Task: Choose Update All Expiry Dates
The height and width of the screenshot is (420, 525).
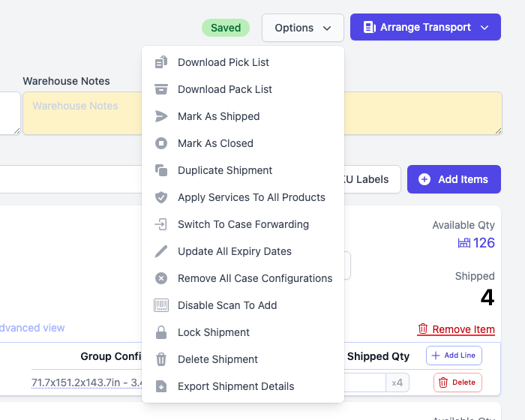Action: coord(243,251)
